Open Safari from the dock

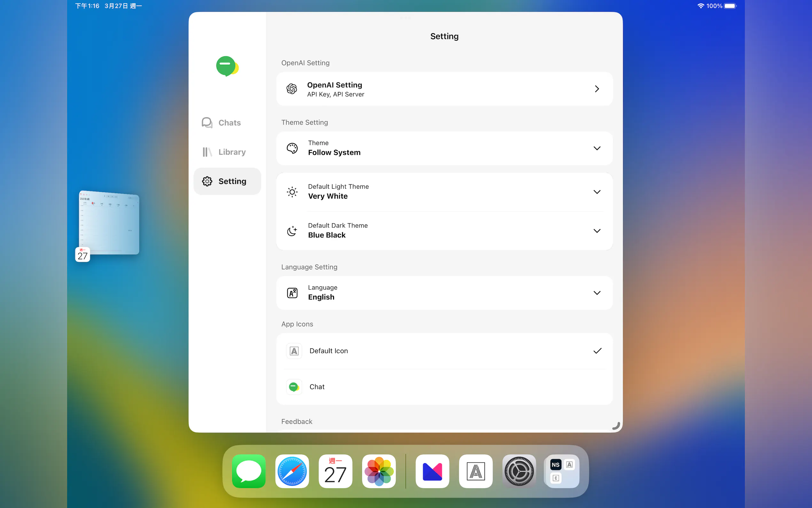tap(292, 471)
